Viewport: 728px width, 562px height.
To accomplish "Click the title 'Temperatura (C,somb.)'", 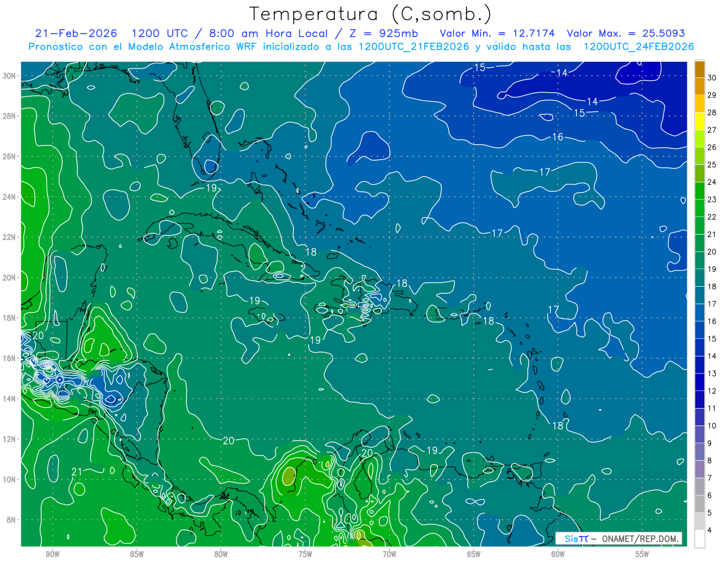I will coord(371,14).
